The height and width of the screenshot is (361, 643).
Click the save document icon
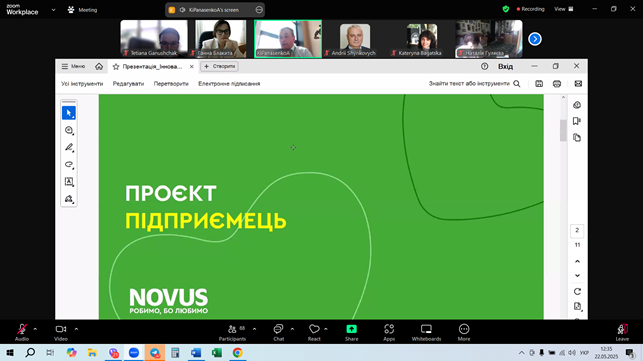tap(539, 84)
